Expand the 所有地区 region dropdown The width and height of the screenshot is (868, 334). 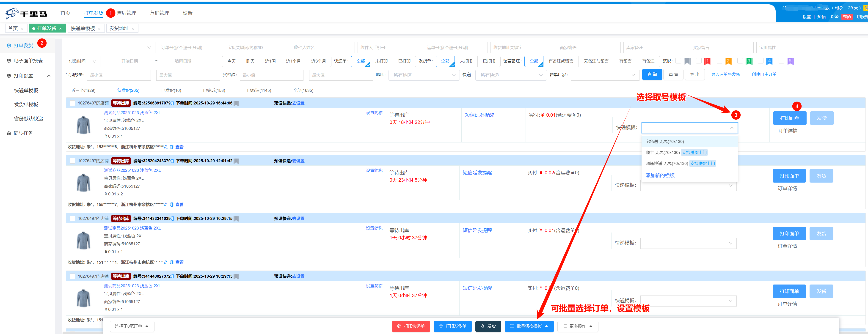coord(424,75)
